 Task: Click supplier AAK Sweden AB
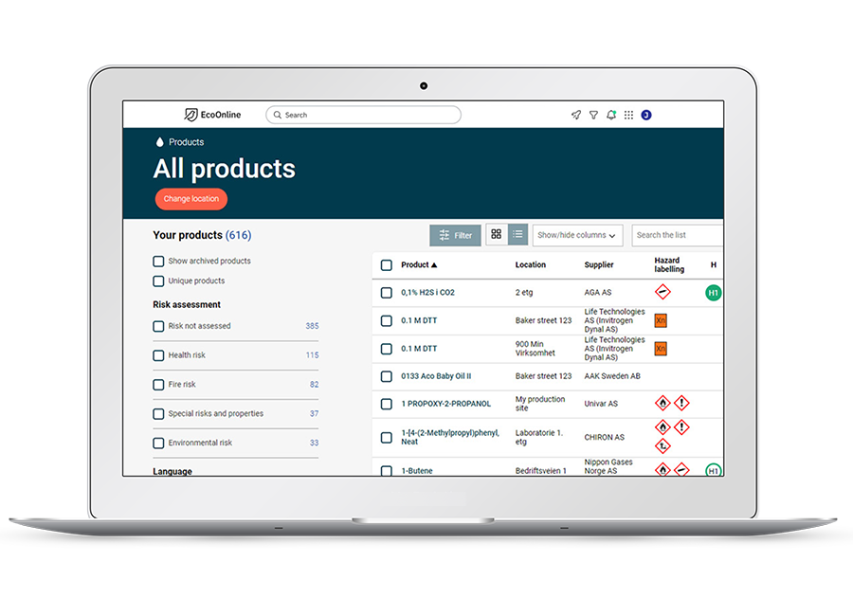pyautogui.click(x=612, y=376)
